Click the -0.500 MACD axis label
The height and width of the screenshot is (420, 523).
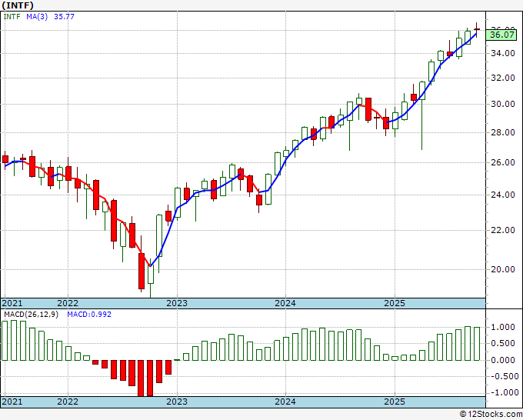click(x=503, y=376)
